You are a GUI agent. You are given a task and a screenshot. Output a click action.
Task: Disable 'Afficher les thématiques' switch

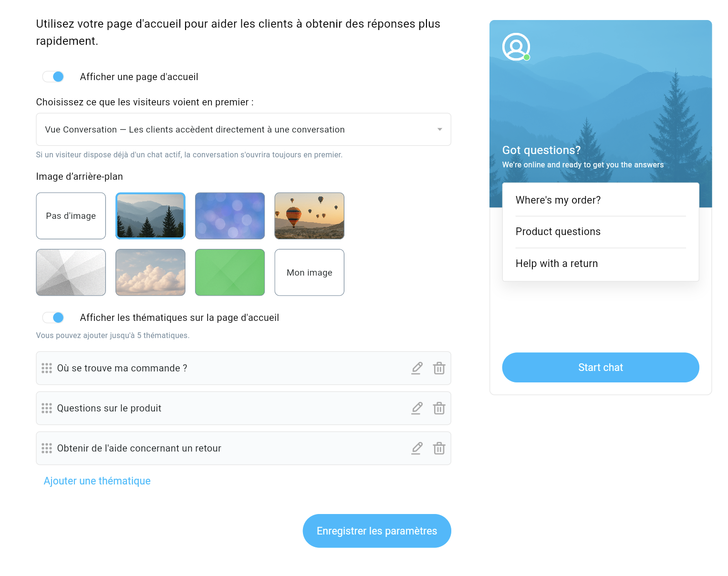point(53,318)
